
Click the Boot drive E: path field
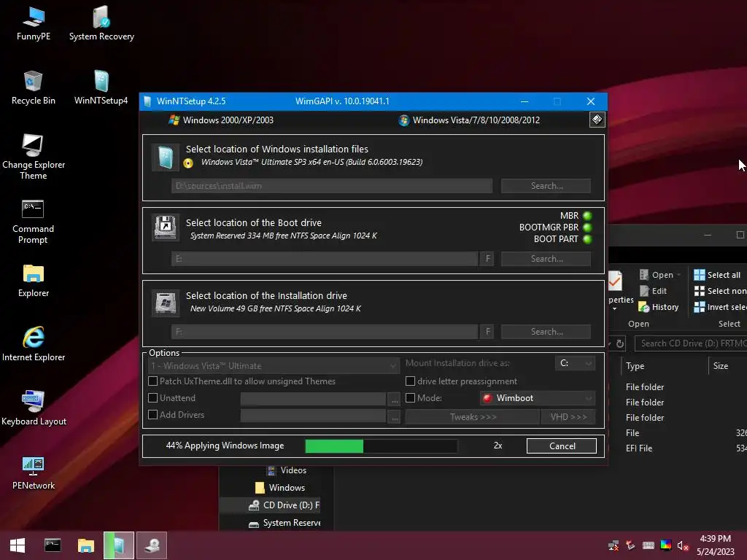pyautogui.click(x=325, y=259)
